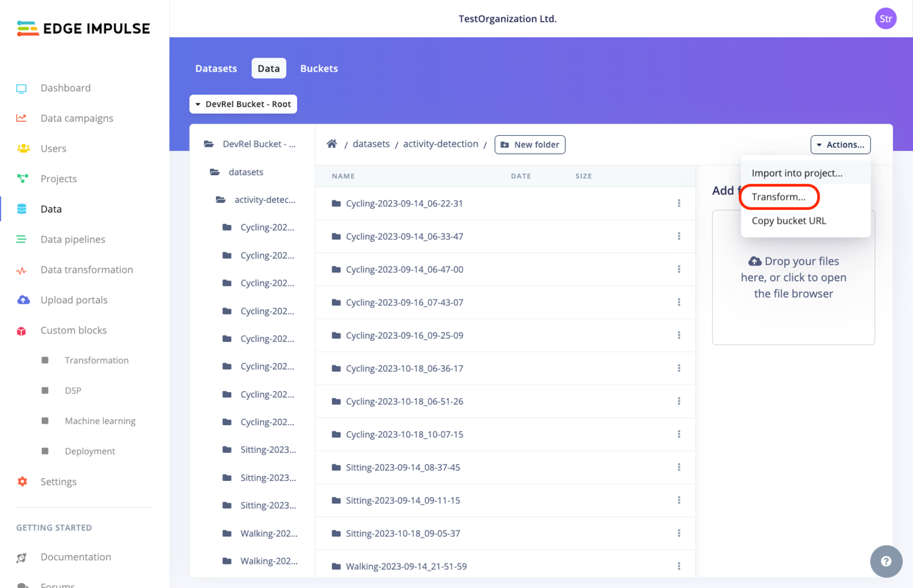The image size is (913, 588).
Task: Open kebab menu for Sitting-2023-09-14_08-37-45
Action: tap(679, 467)
